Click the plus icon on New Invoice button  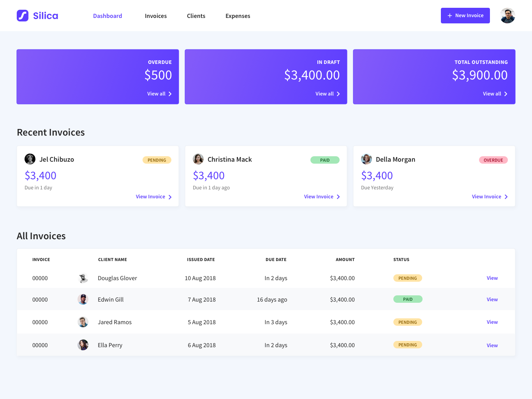click(450, 16)
